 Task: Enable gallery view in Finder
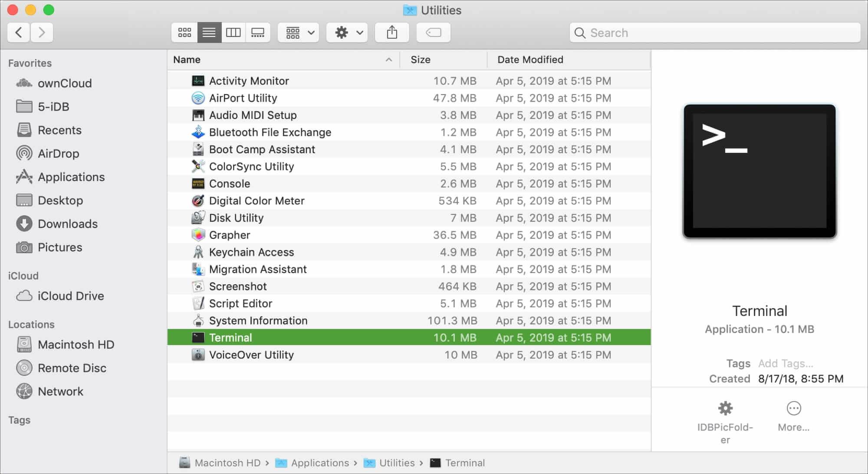pyautogui.click(x=258, y=32)
